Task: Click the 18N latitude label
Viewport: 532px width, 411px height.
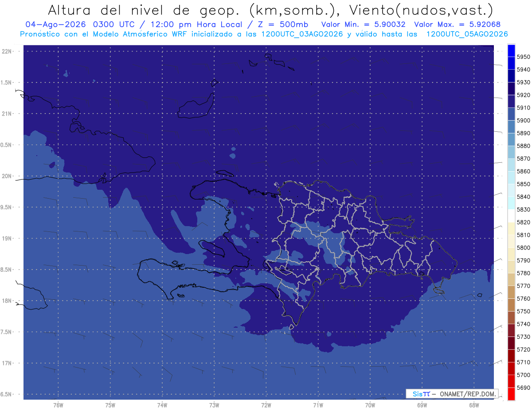Action: pos(7,301)
